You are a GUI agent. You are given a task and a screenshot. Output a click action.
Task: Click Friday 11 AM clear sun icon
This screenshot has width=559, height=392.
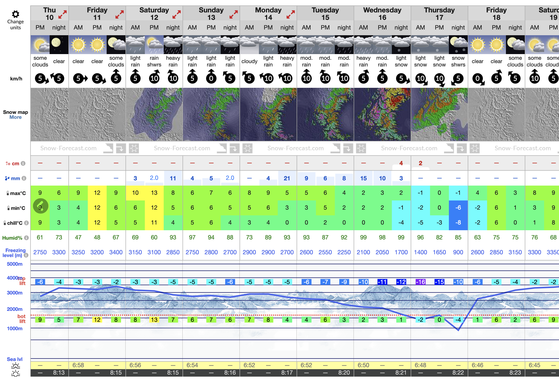pyautogui.click(x=78, y=45)
